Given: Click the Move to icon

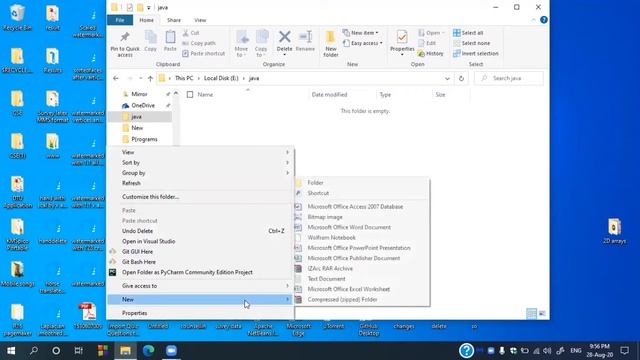Looking at the screenshot, I should (242, 38).
